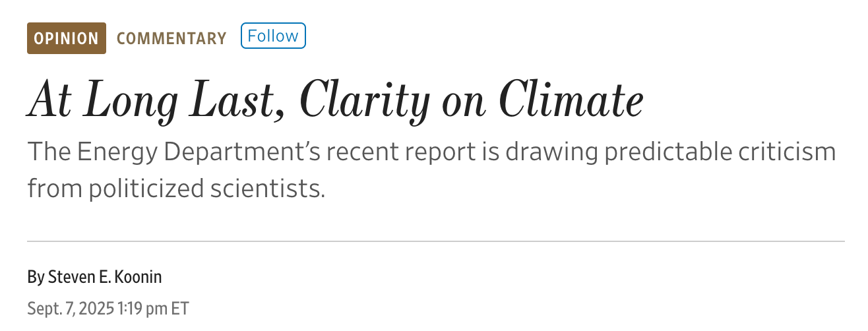Click the word By in the byline

coord(35,277)
